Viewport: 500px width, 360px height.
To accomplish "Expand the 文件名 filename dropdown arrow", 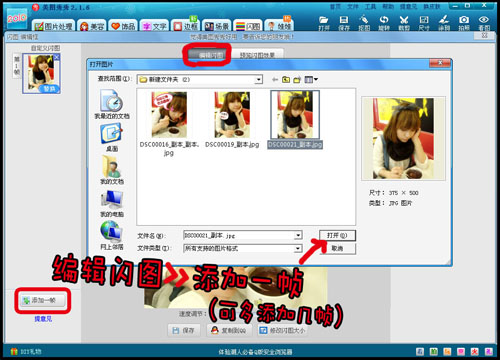I will tap(298, 235).
